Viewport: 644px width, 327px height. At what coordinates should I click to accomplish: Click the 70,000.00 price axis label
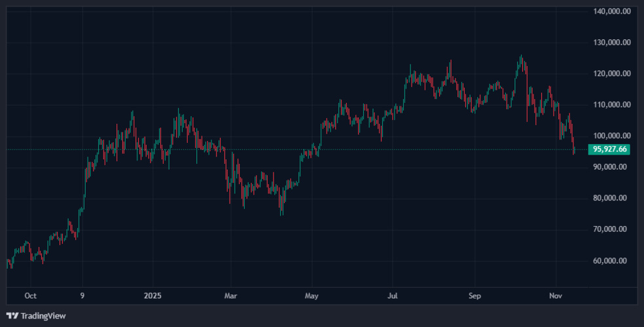pyautogui.click(x=612, y=229)
